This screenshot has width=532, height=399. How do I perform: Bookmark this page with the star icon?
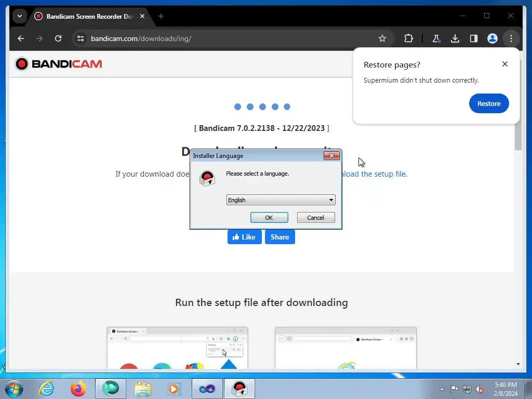click(382, 38)
